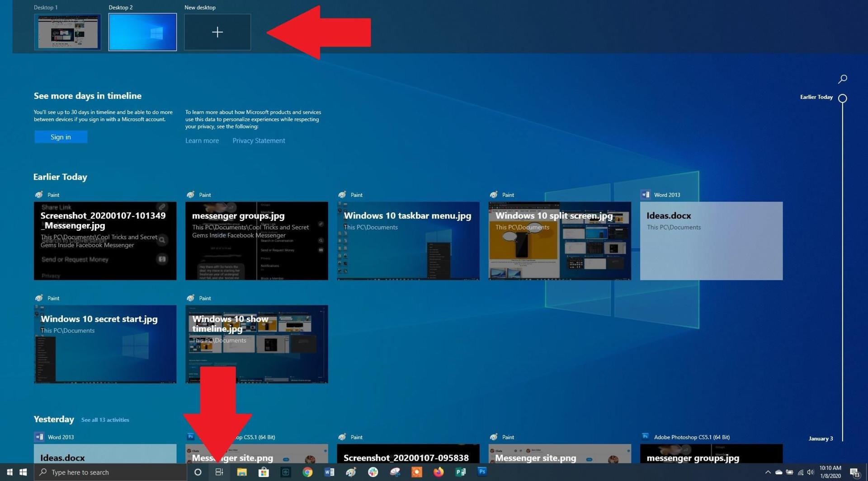Click the Earlier Today marker on the timeline
This screenshot has height=481, width=868.
(842, 98)
